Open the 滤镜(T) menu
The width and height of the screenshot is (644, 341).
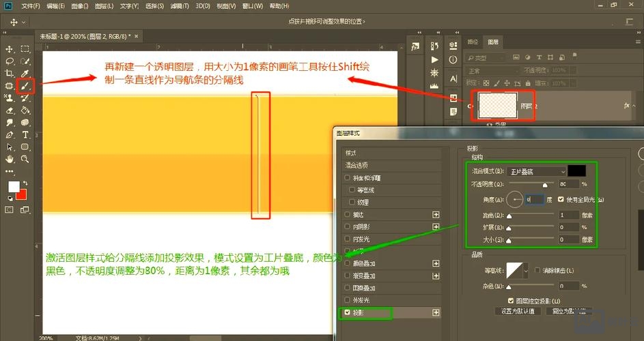[180, 6]
